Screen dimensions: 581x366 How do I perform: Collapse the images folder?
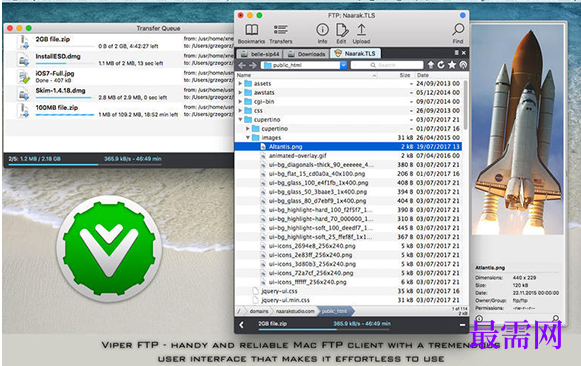(x=248, y=137)
